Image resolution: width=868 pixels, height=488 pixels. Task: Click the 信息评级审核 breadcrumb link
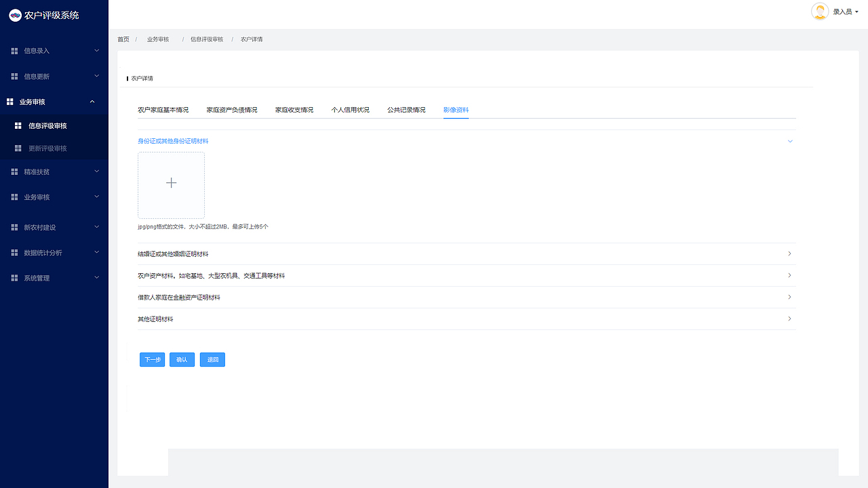(x=207, y=39)
